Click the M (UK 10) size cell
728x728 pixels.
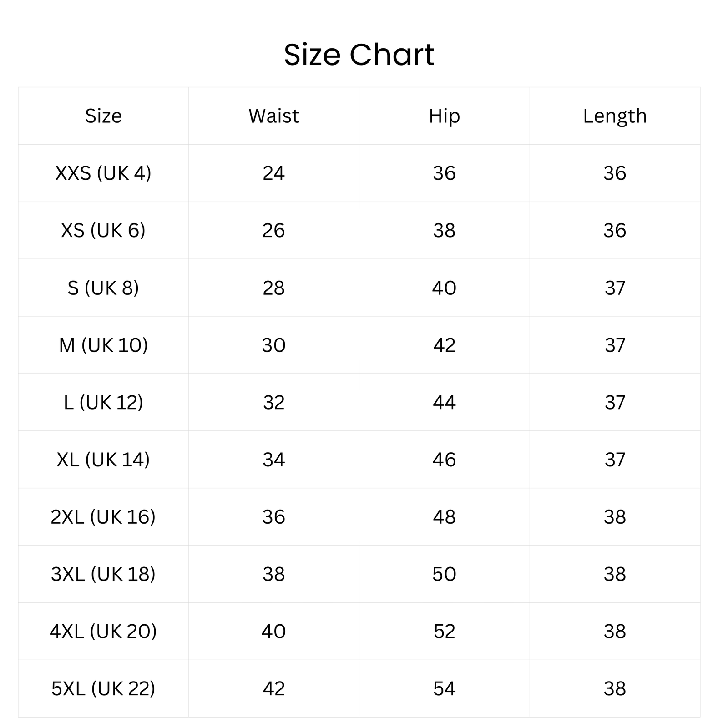(103, 345)
